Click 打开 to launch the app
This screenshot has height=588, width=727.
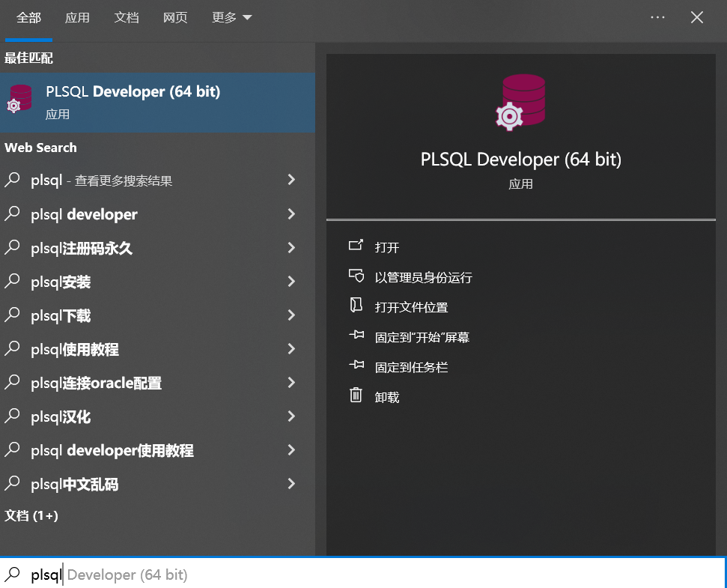pyautogui.click(x=387, y=247)
